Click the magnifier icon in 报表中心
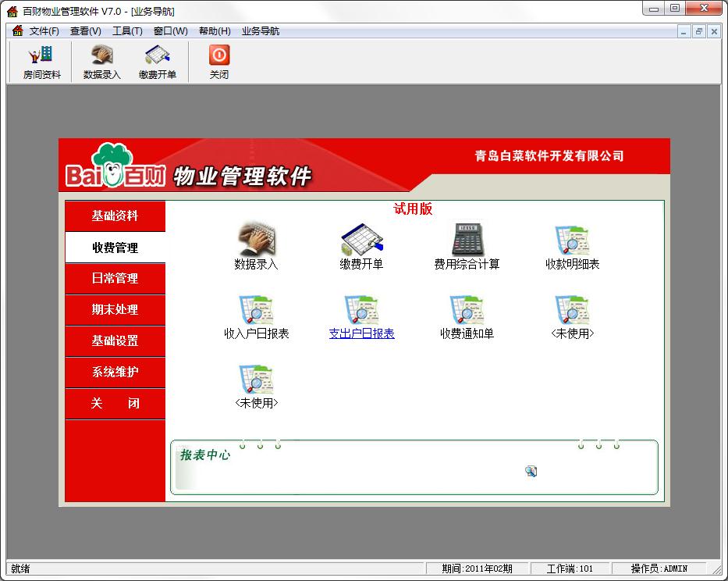 tap(531, 472)
